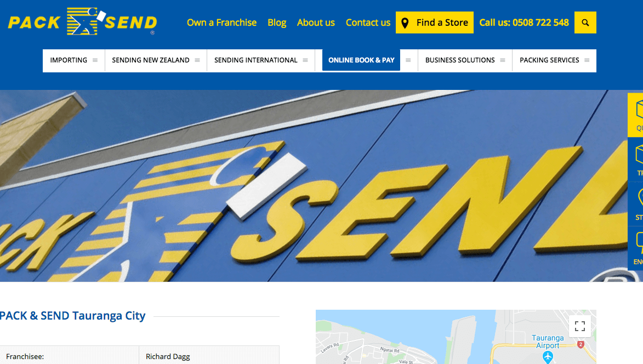Open the Business Solutions menu
This screenshot has height=364, width=643.
coord(460,60)
